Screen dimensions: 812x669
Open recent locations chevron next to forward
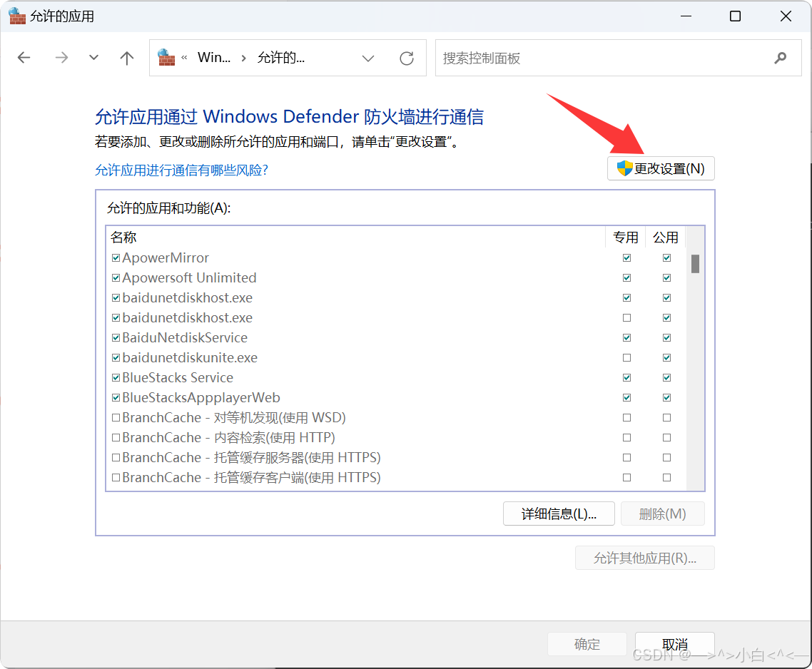93,58
